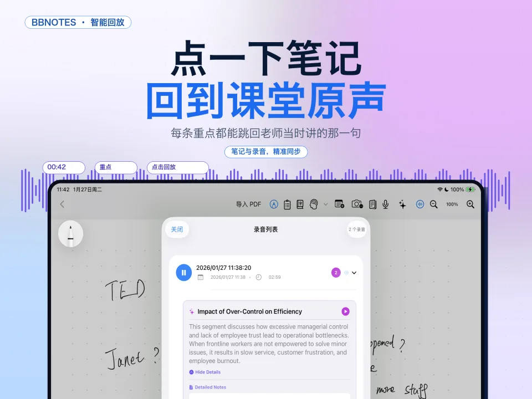Click the Wi-Fi icon in status bar
532x399 pixels.
[439, 190]
